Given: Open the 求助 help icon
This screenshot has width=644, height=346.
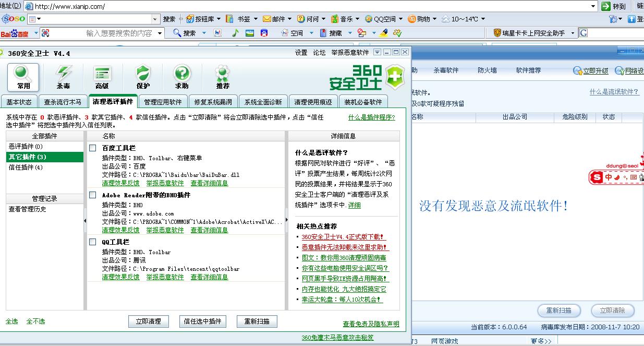Looking at the screenshot, I should coord(182,77).
